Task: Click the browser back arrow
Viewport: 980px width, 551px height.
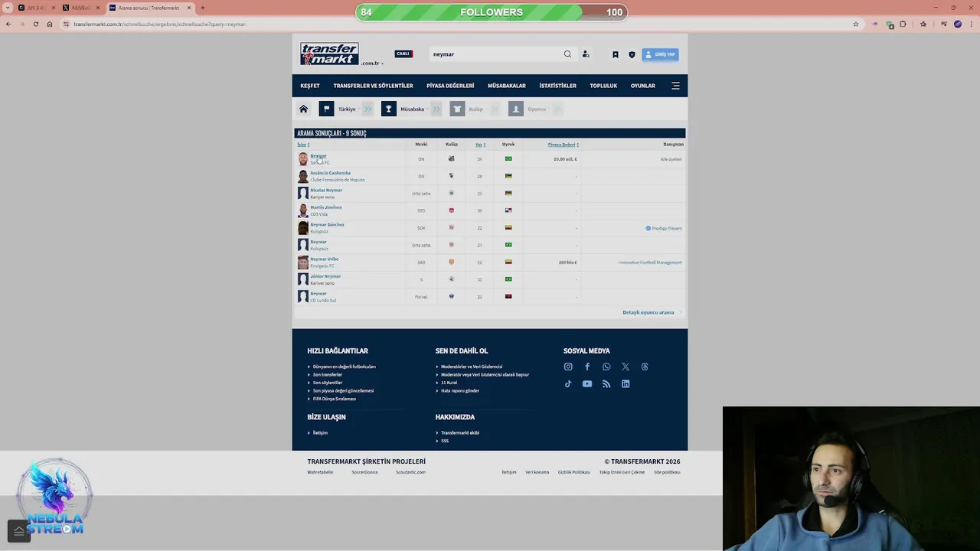Action: tap(8, 24)
